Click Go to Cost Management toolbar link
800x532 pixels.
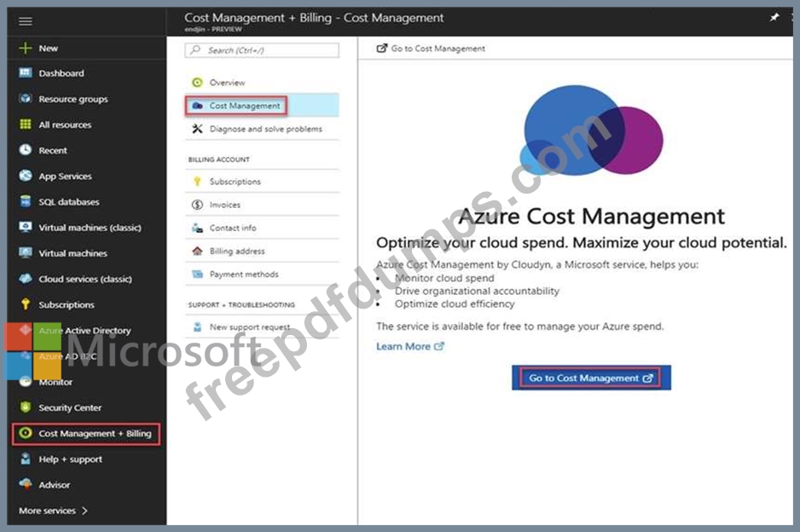click(431, 49)
